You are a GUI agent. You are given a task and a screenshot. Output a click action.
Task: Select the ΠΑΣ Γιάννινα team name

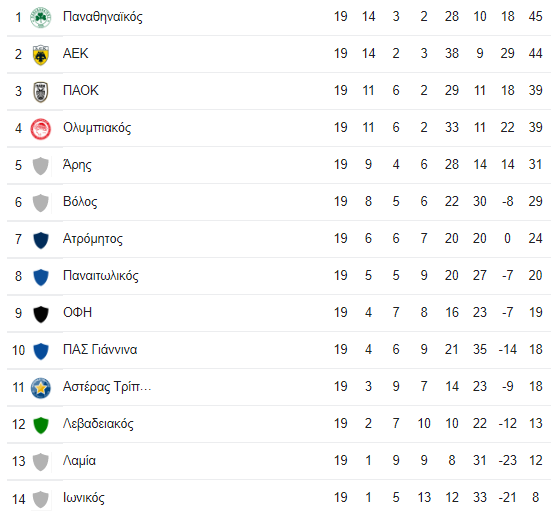point(100,349)
